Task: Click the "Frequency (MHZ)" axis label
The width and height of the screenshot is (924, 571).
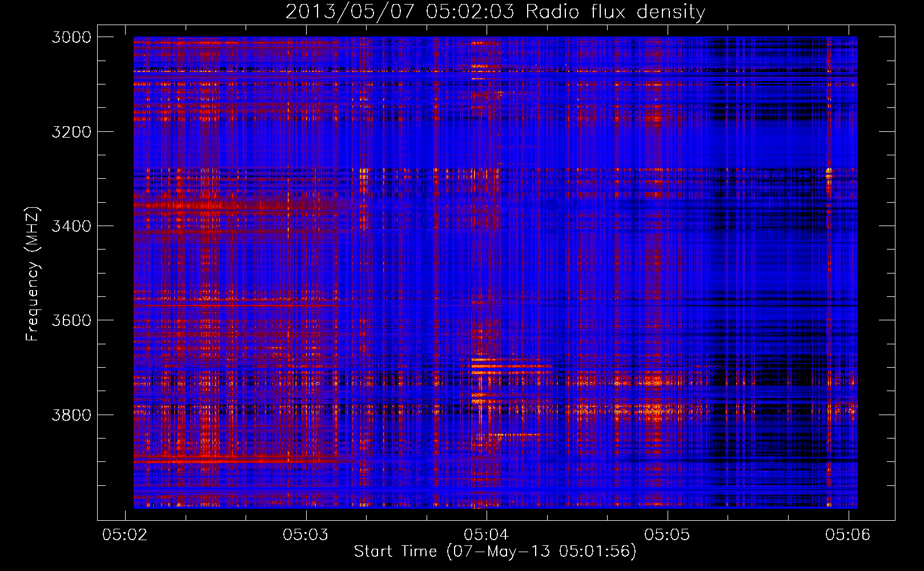Action: pos(33,274)
